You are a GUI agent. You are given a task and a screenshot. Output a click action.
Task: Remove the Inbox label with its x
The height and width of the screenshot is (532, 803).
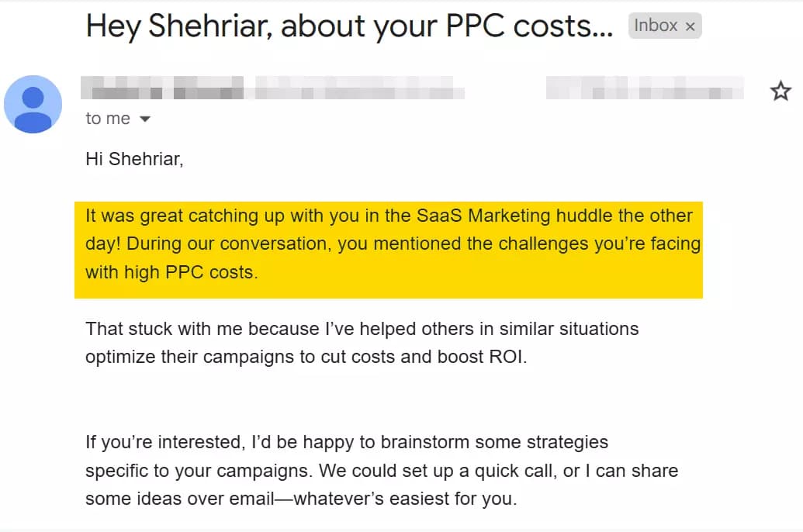coord(691,26)
